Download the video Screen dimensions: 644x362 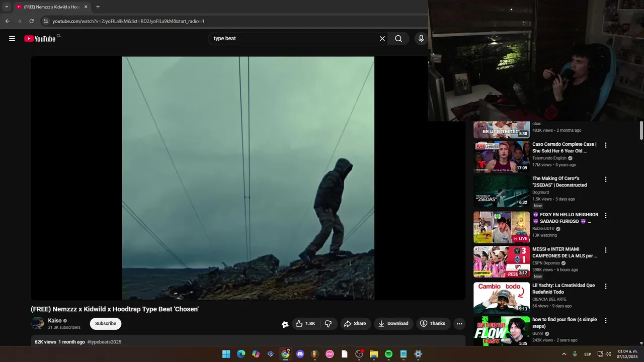coord(393,324)
